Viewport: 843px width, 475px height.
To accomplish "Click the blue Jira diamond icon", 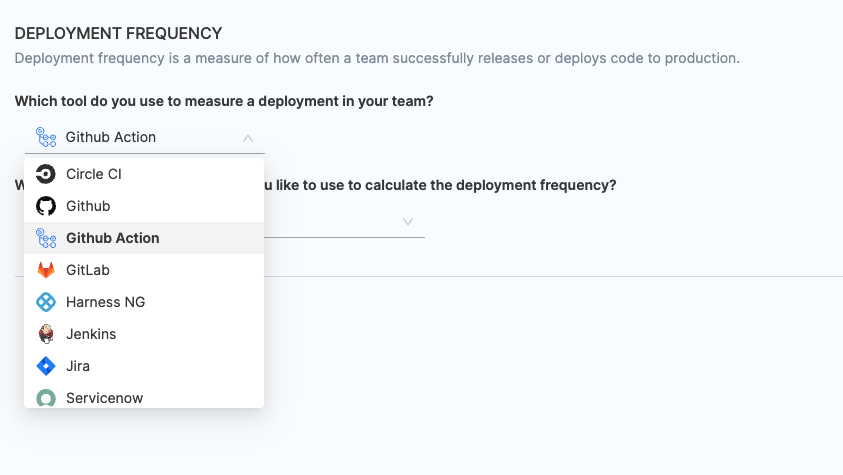I will [46, 366].
